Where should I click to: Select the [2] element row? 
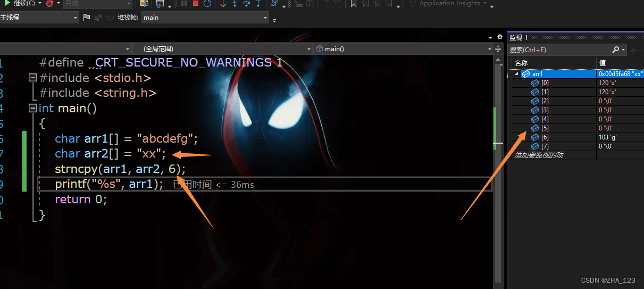coord(576,101)
